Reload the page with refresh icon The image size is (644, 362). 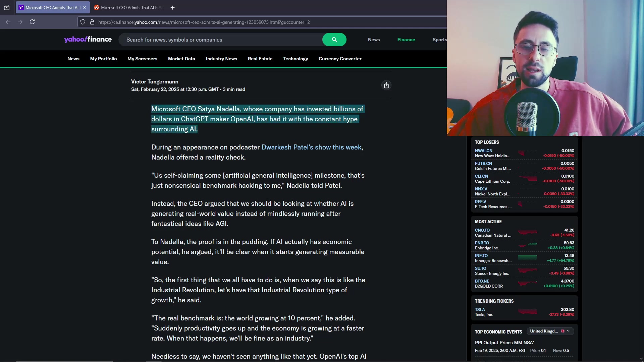click(x=32, y=22)
